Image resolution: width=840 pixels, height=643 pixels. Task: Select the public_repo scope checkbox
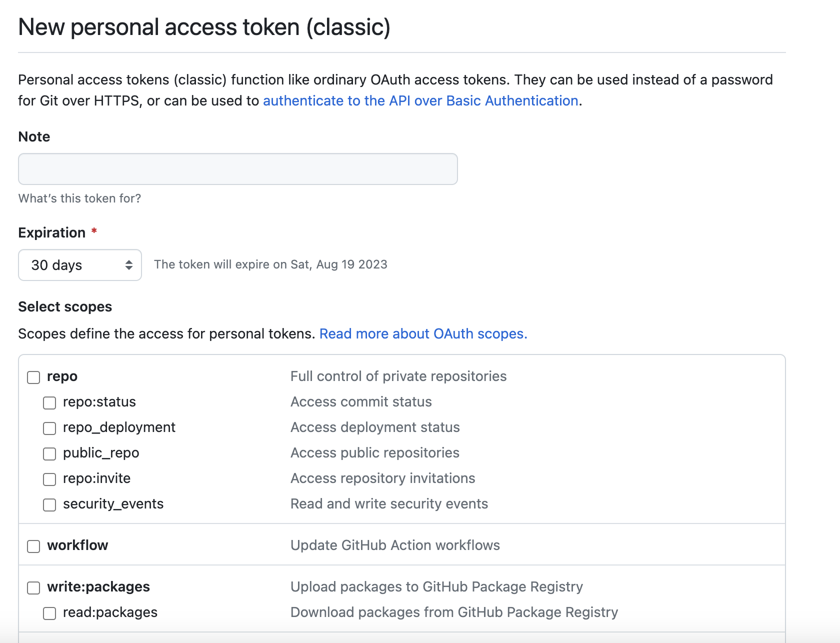click(x=49, y=453)
